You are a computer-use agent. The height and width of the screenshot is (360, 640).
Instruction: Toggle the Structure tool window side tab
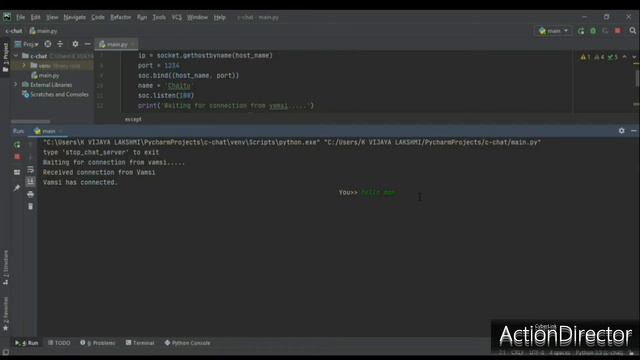coord(5,267)
